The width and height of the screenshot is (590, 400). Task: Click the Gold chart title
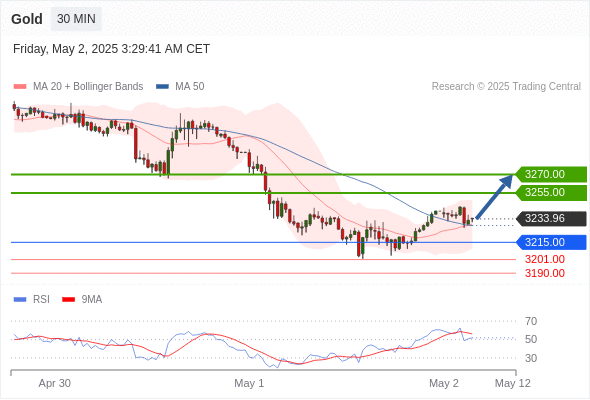(27, 19)
